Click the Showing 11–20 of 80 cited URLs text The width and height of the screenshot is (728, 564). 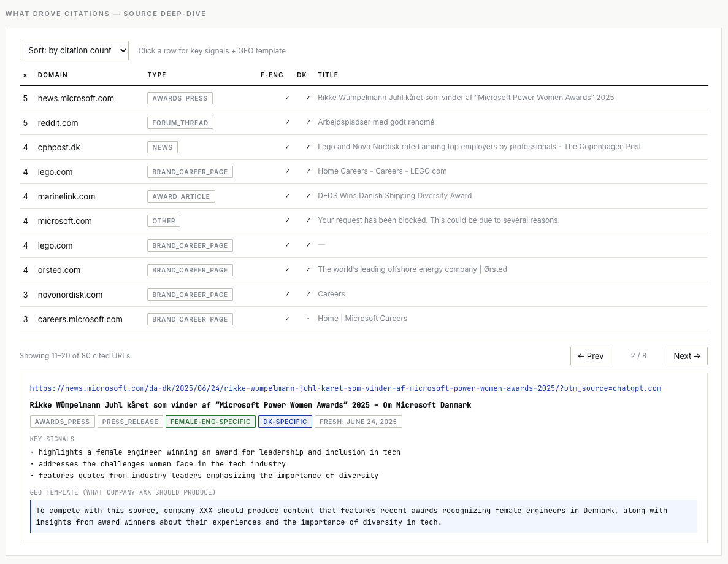point(75,356)
